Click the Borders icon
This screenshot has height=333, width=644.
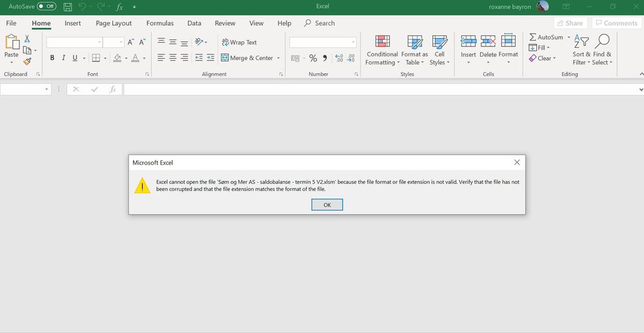pyautogui.click(x=96, y=58)
